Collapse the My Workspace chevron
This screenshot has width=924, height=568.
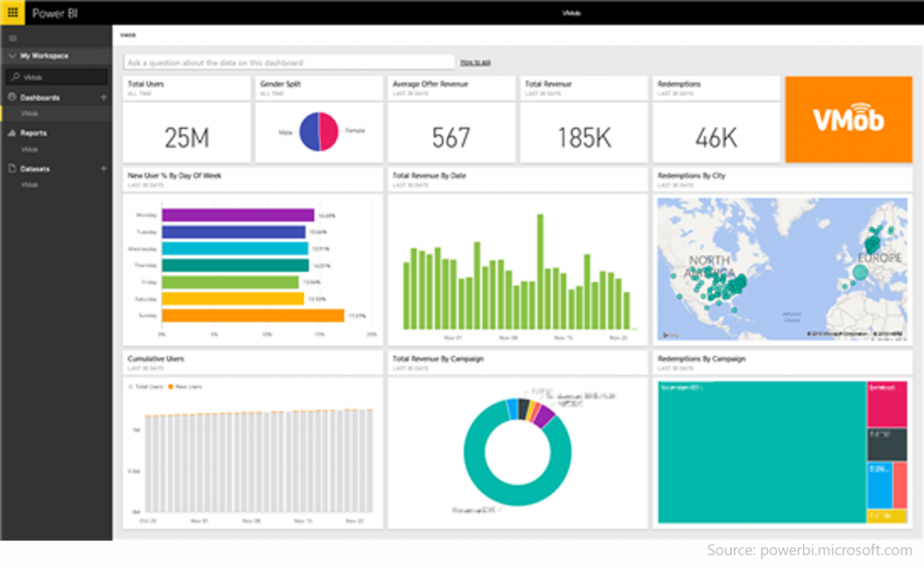click(12, 56)
